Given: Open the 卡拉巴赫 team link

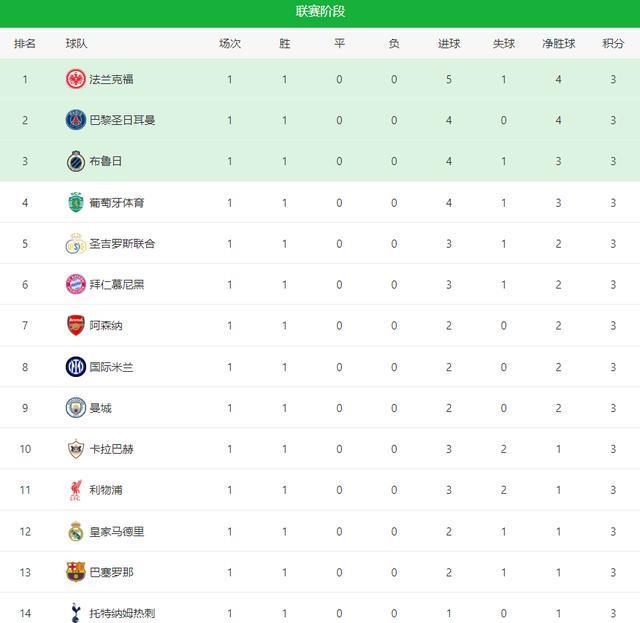Looking at the screenshot, I should pos(112,449).
